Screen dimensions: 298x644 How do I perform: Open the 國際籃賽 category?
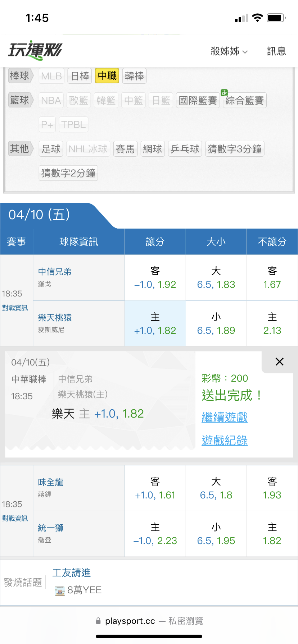[x=198, y=100]
